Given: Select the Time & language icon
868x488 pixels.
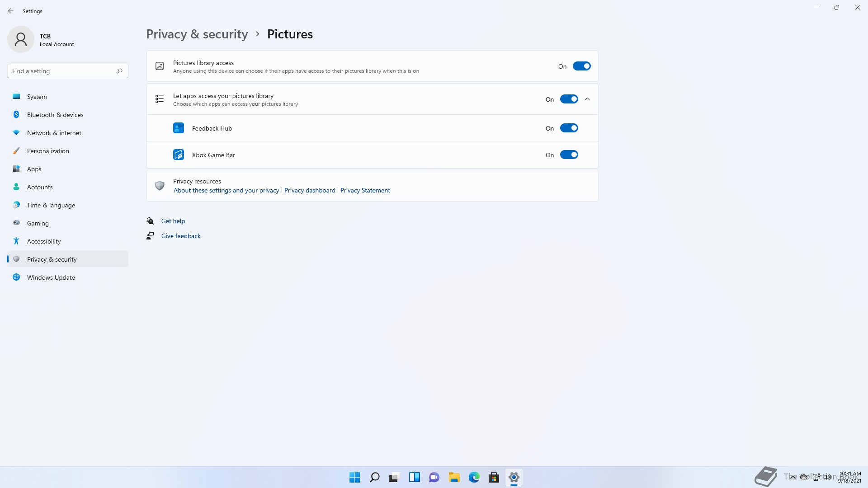Looking at the screenshot, I should point(16,205).
